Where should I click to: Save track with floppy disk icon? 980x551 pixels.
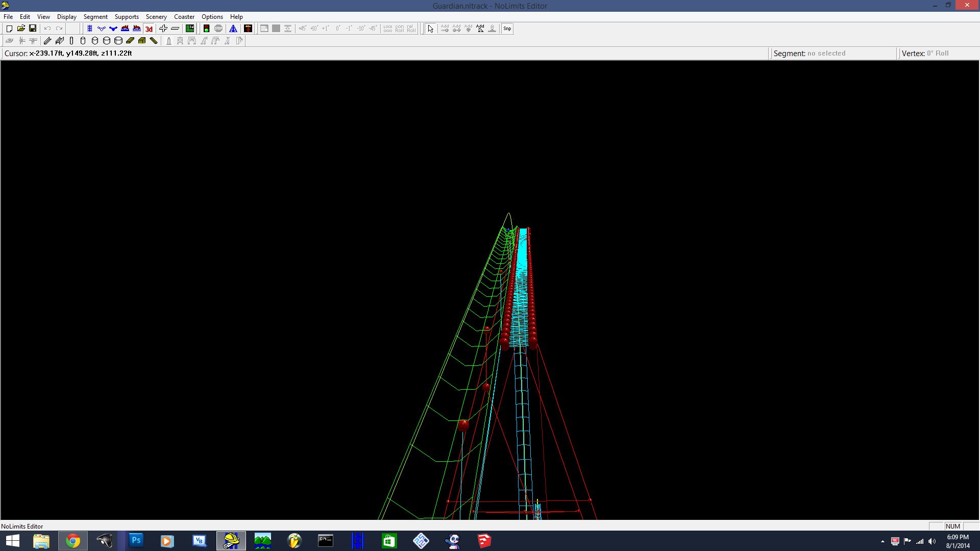33,29
